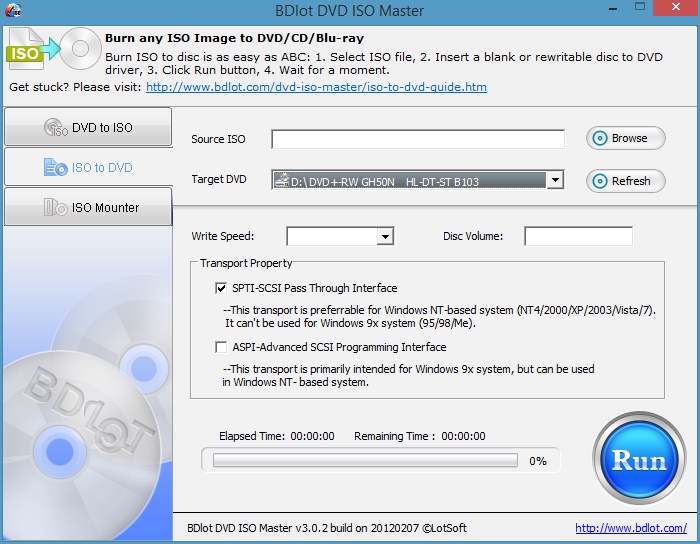Click the drive icon on ISO Mounter tab
This screenshot has width=700, height=544.
tap(55, 207)
